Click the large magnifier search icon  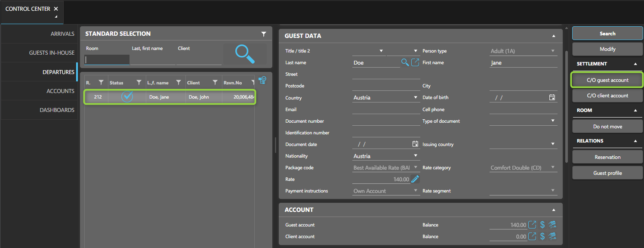click(244, 54)
